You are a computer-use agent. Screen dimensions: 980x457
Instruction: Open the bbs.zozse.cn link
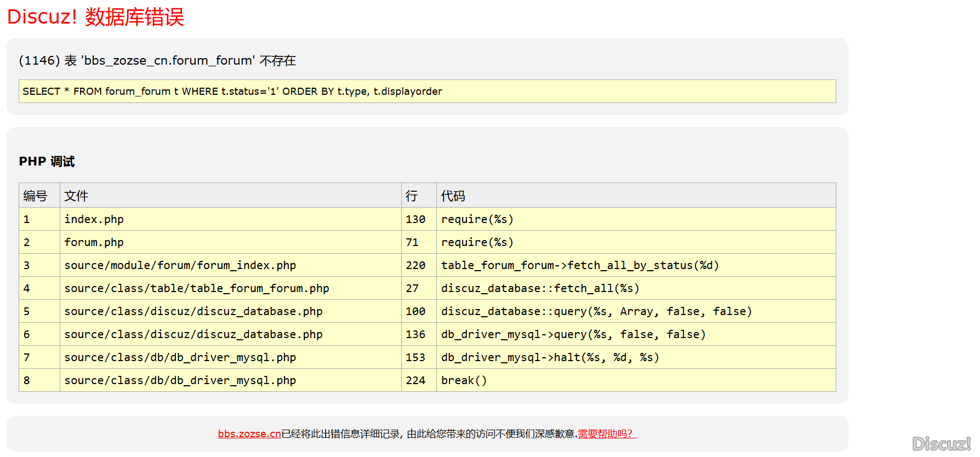(249, 434)
